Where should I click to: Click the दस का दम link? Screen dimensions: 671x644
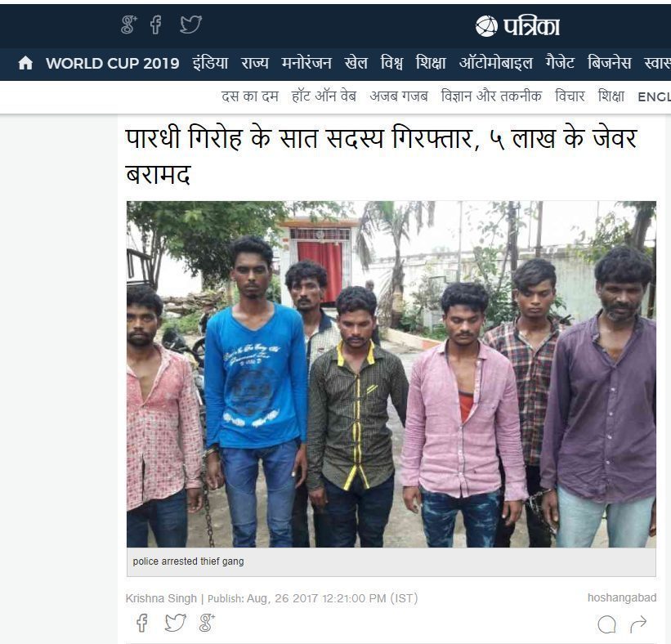tap(250, 96)
